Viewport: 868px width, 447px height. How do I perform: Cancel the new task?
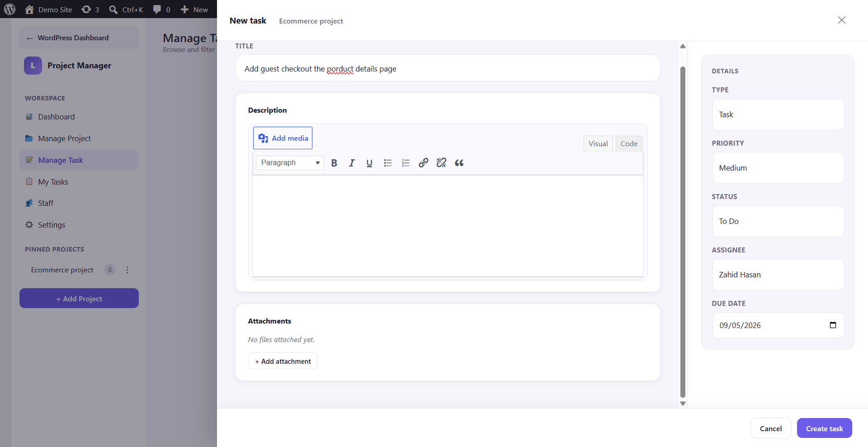pos(771,428)
